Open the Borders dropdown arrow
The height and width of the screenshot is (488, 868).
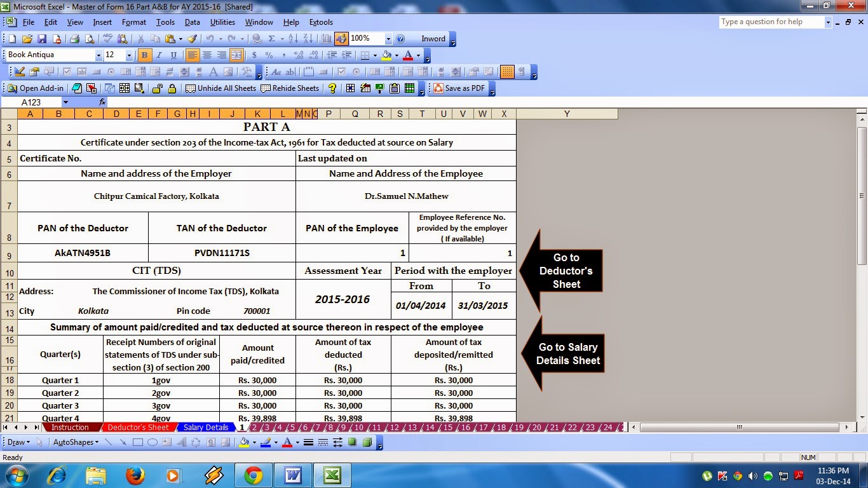pyautogui.click(x=375, y=55)
